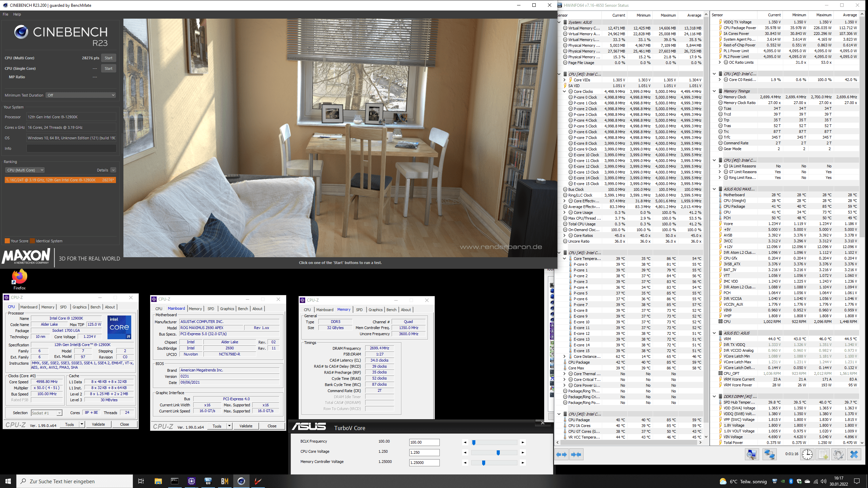Expand OC Ratio Limits row
This screenshot has height=488, width=868.
point(720,62)
